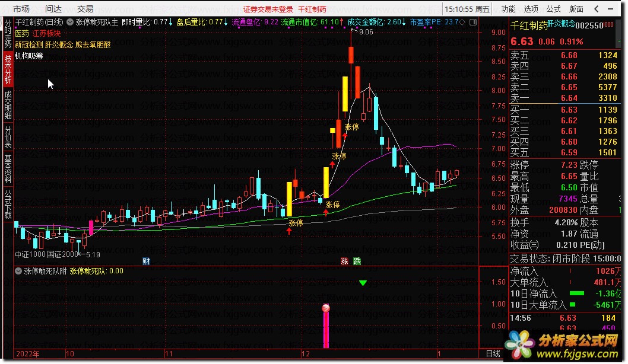Screen dimensions: 628x364
Task: Click the 2022年 timeline label
Action: [x=27, y=353]
